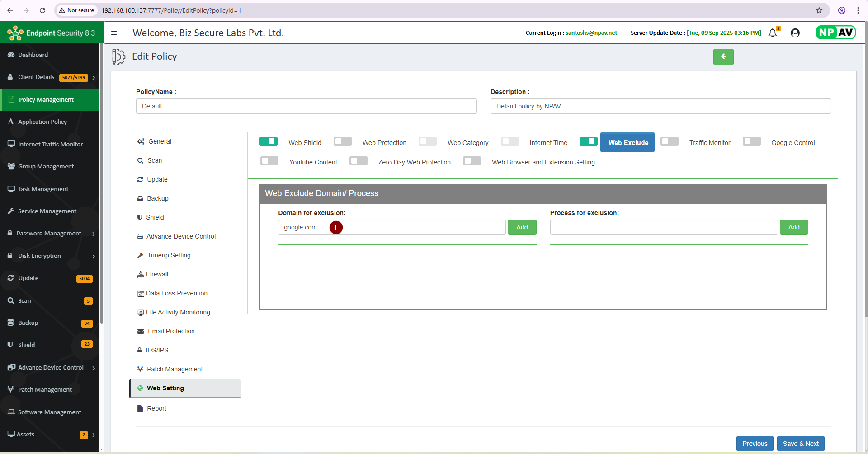This screenshot has height=454, width=868.
Task: Click the Process for exclusion field
Action: pyautogui.click(x=663, y=227)
